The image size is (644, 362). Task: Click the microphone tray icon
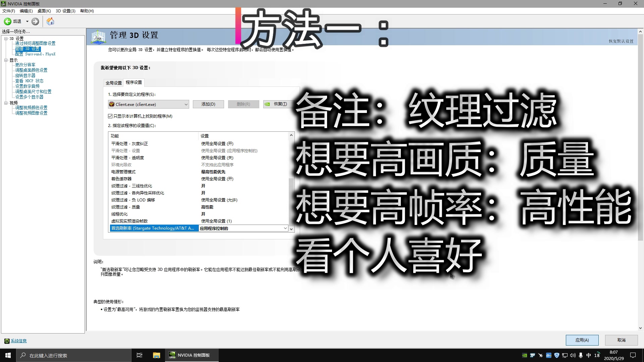point(581,355)
